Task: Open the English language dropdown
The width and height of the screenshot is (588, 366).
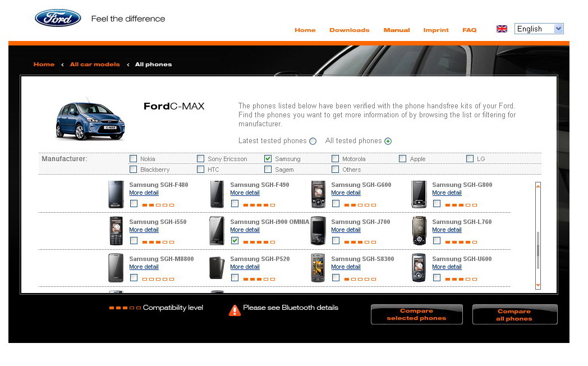Action: click(539, 29)
